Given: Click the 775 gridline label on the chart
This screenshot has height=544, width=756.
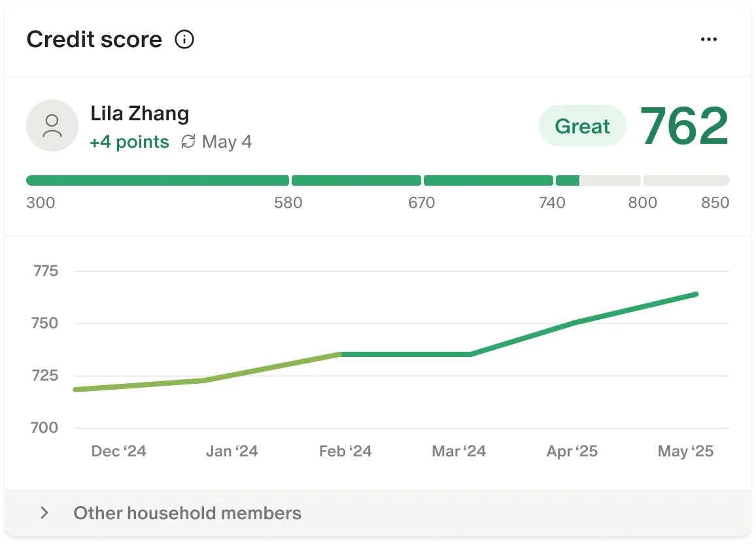Looking at the screenshot, I should click(x=45, y=271).
